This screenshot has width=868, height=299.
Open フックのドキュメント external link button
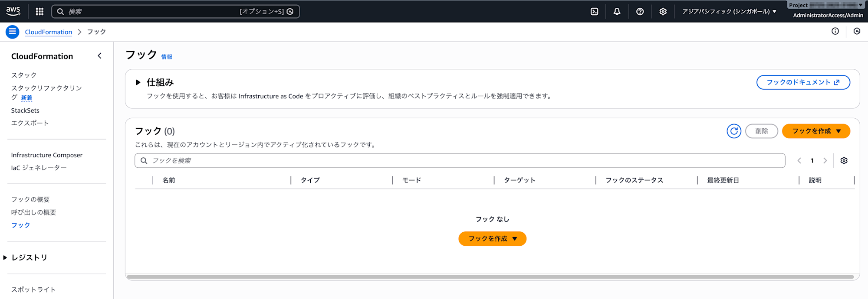pos(803,82)
